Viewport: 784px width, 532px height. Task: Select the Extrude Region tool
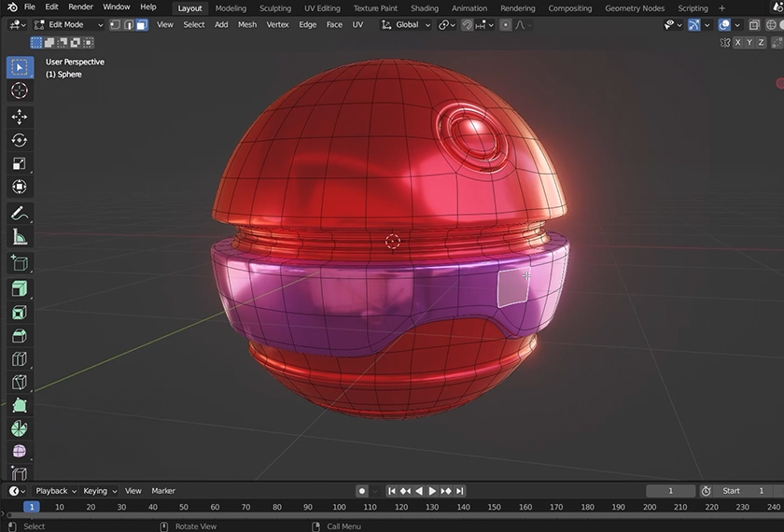pyautogui.click(x=19, y=289)
